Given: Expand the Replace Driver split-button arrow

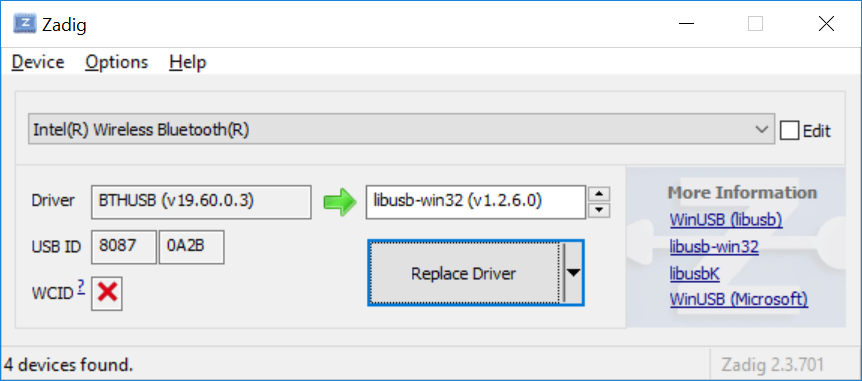Looking at the screenshot, I should (x=573, y=273).
